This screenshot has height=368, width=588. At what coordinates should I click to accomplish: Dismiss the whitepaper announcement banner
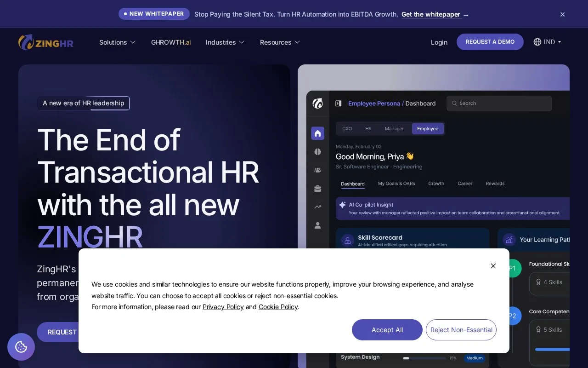click(562, 14)
